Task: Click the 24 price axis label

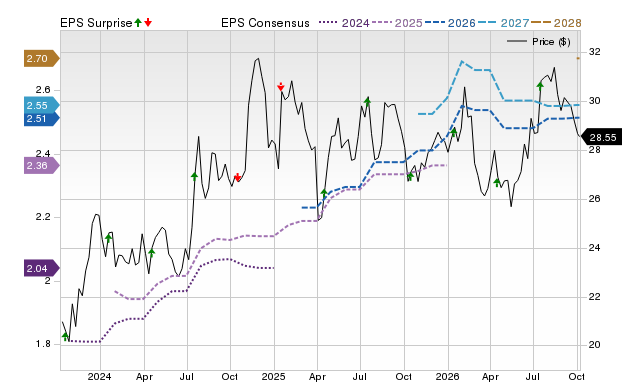Action: [595, 248]
